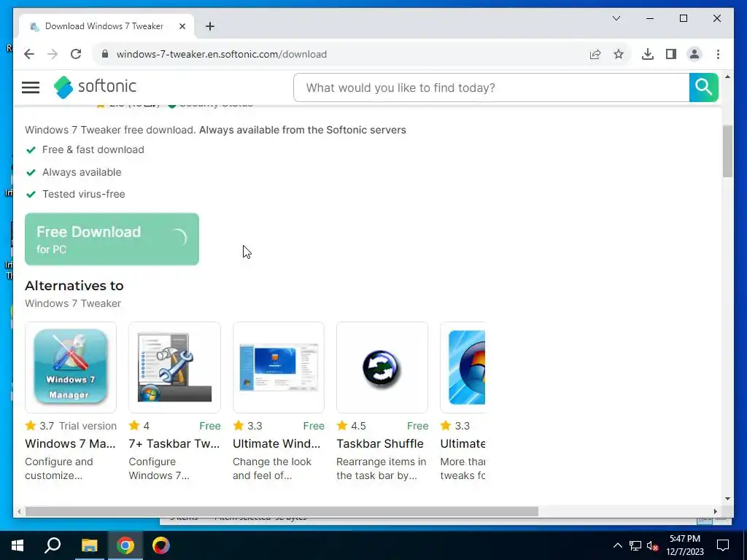This screenshot has width=747, height=560.
Task: Click the 7+ Taskbar Tw... title link
Action: pos(174,444)
